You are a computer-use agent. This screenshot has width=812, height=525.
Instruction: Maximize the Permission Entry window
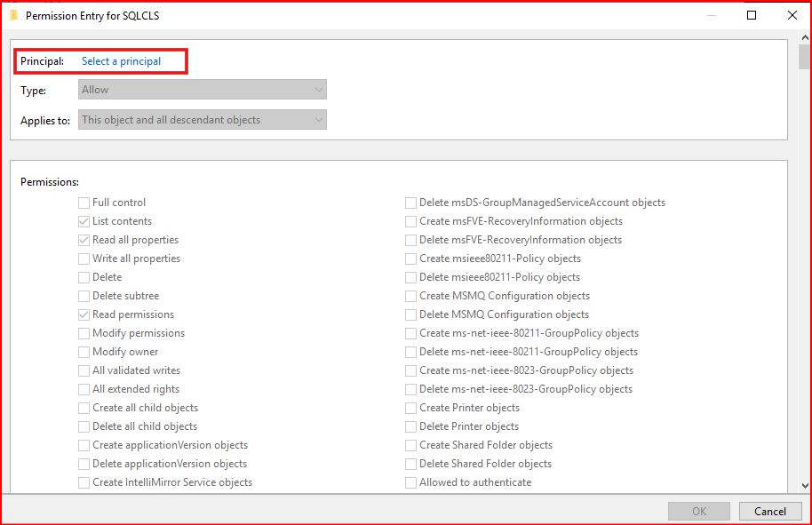tap(752, 15)
